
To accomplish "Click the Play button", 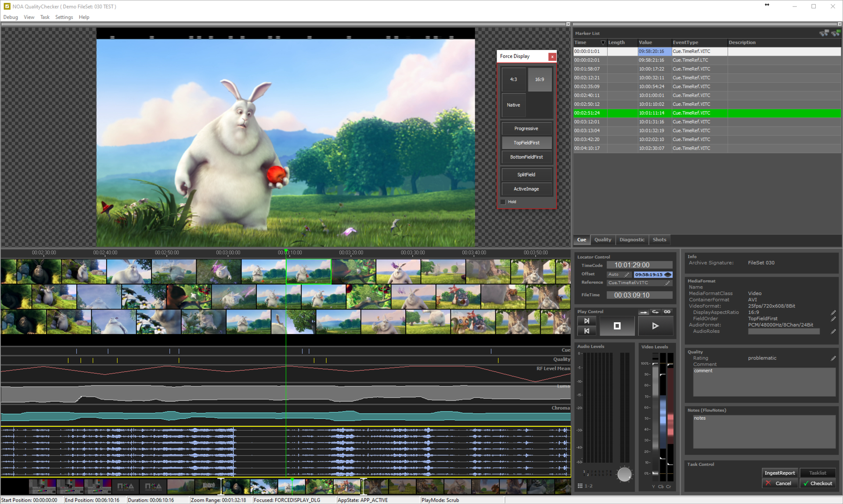I will 655,326.
